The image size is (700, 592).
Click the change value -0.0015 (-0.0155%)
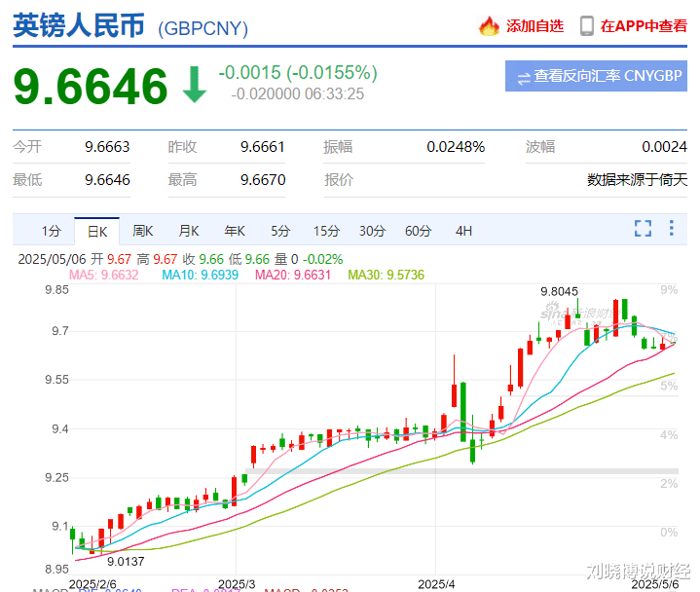click(x=298, y=72)
